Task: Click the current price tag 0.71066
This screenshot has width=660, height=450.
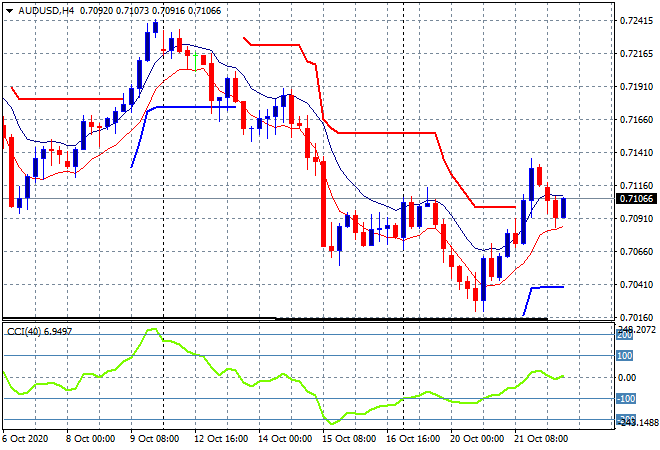Action: pyautogui.click(x=636, y=198)
